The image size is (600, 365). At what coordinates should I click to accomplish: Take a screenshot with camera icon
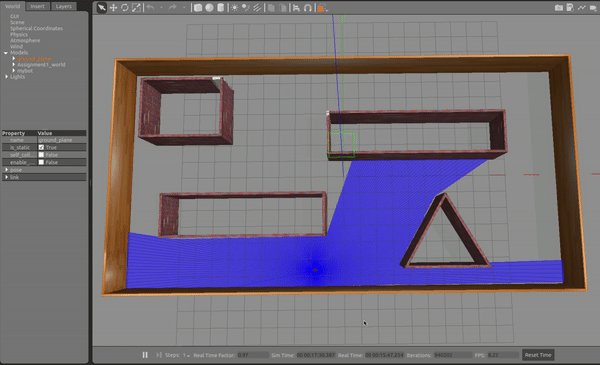(x=559, y=8)
